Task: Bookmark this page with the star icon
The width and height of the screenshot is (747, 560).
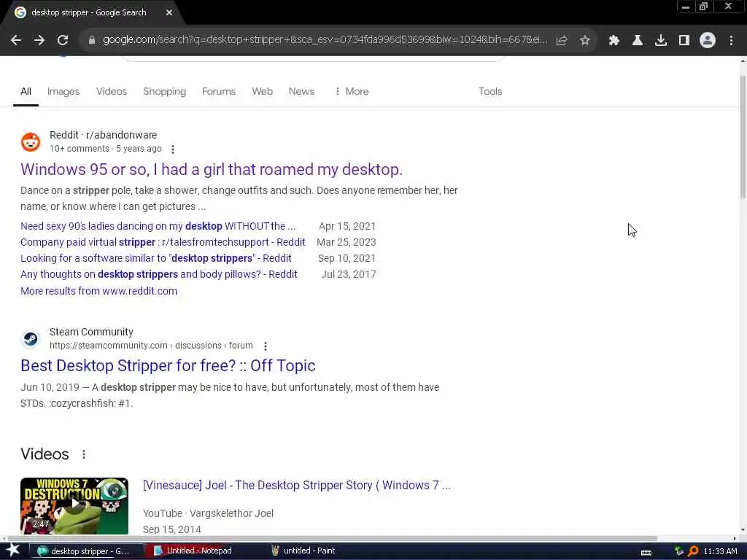Action: pos(585,41)
